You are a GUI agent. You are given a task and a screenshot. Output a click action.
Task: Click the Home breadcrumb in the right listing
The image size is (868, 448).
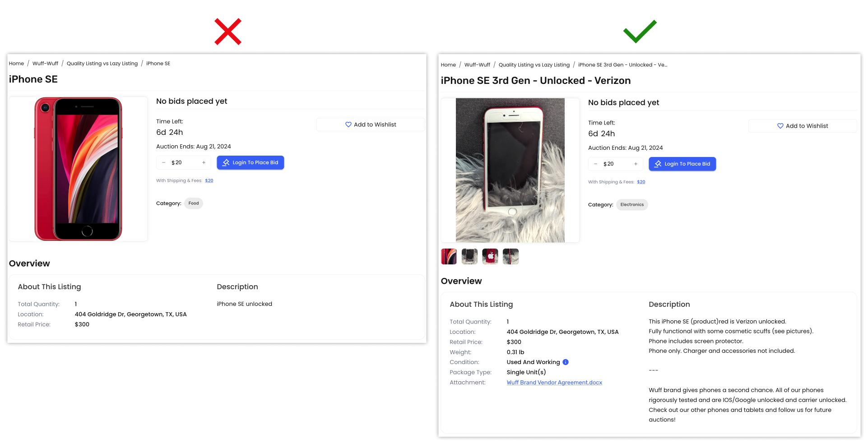[x=448, y=65]
